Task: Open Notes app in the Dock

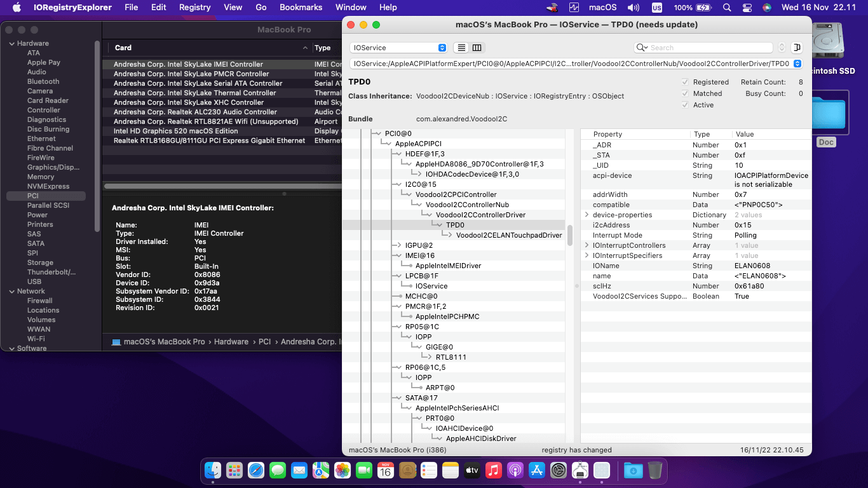Action: pos(451,470)
